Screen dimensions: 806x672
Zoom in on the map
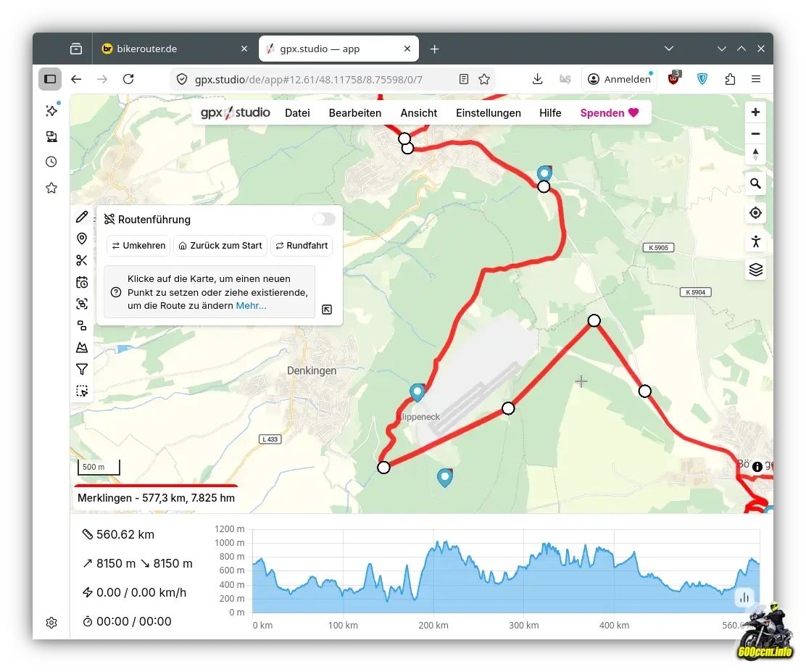point(755,112)
